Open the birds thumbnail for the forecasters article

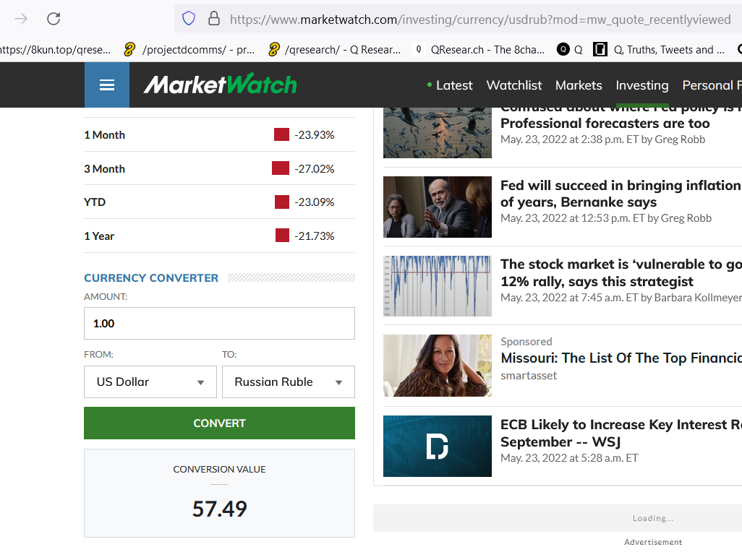click(x=438, y=133)
